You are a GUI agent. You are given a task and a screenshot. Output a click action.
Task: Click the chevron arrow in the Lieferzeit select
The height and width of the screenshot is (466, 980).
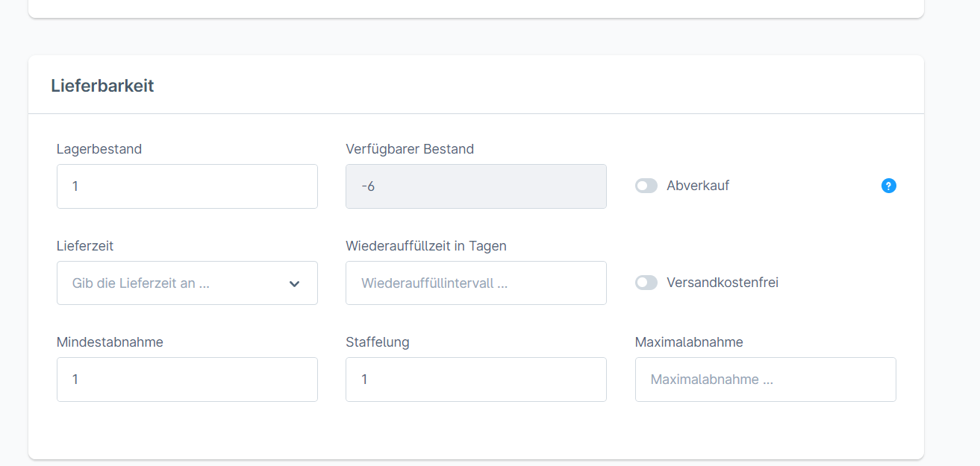pos(295,283)
